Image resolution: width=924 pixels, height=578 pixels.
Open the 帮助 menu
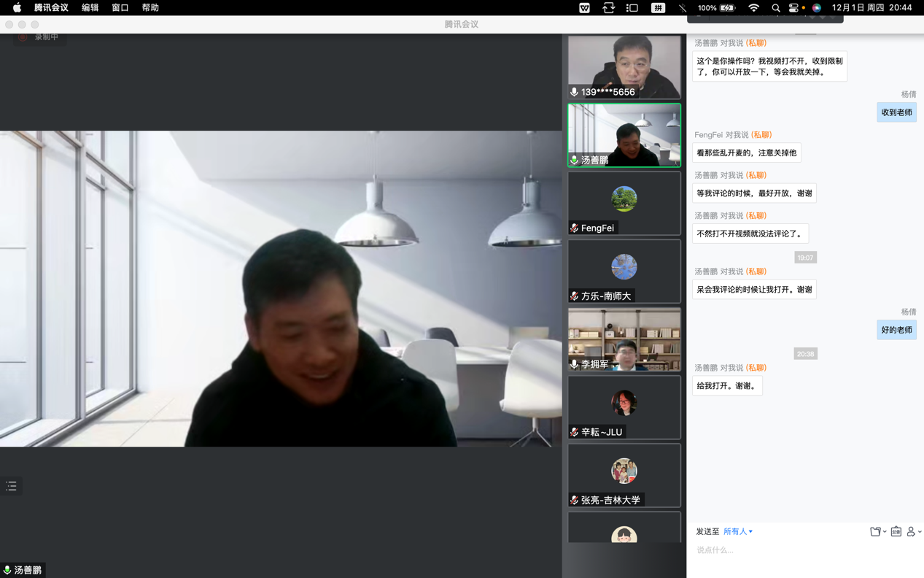(150, 8)
